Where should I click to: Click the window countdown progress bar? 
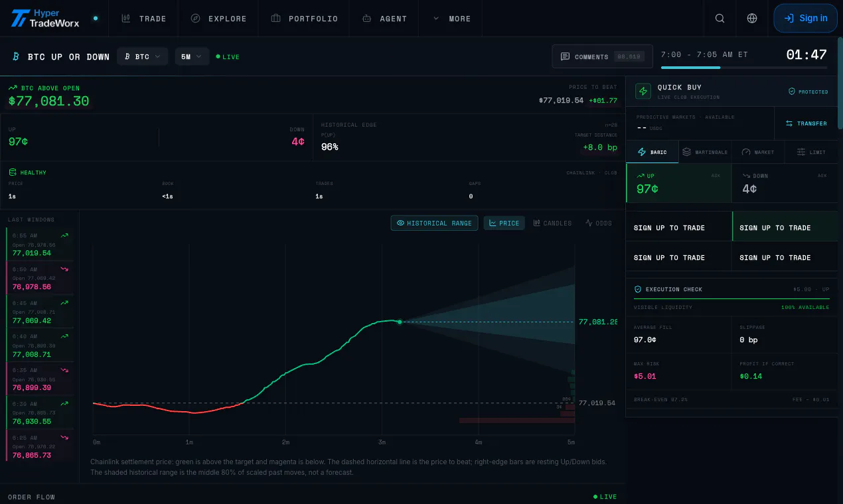coord(744,68)
